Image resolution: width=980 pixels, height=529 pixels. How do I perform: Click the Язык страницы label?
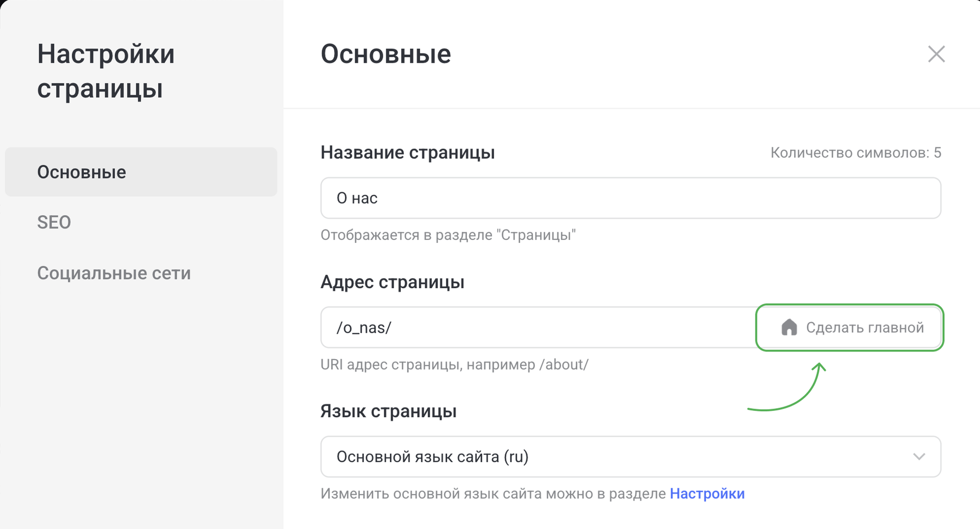pos(388,411)
